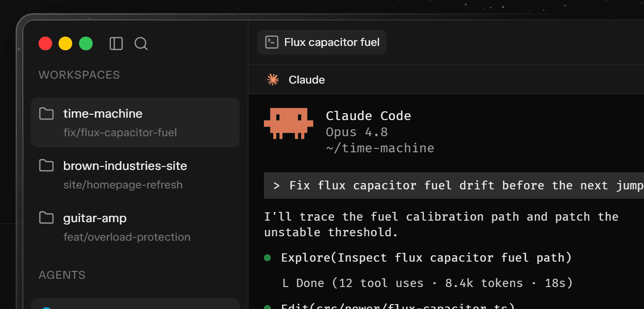Click the terminal icon in Flux capacitor tab

[x=272, y=42]
